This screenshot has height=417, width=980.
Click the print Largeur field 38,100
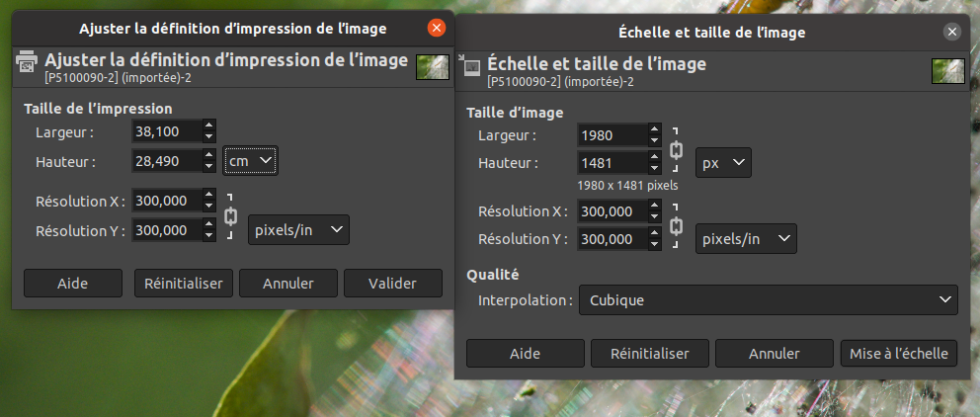[x=167, y=131]
